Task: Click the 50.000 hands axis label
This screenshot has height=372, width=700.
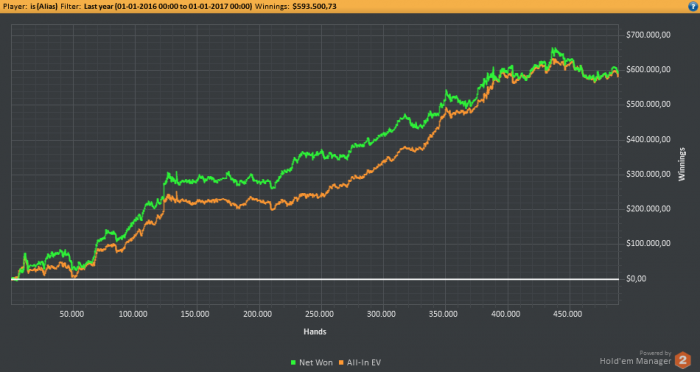Action: pyautogui.click(x=72, y=314)
